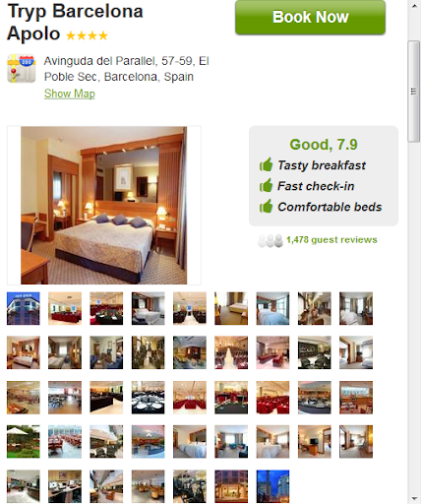Click the thumbs-up icon next to Tasty breakfast
Viewport: 421px width, 504px height.
[266, 164]
